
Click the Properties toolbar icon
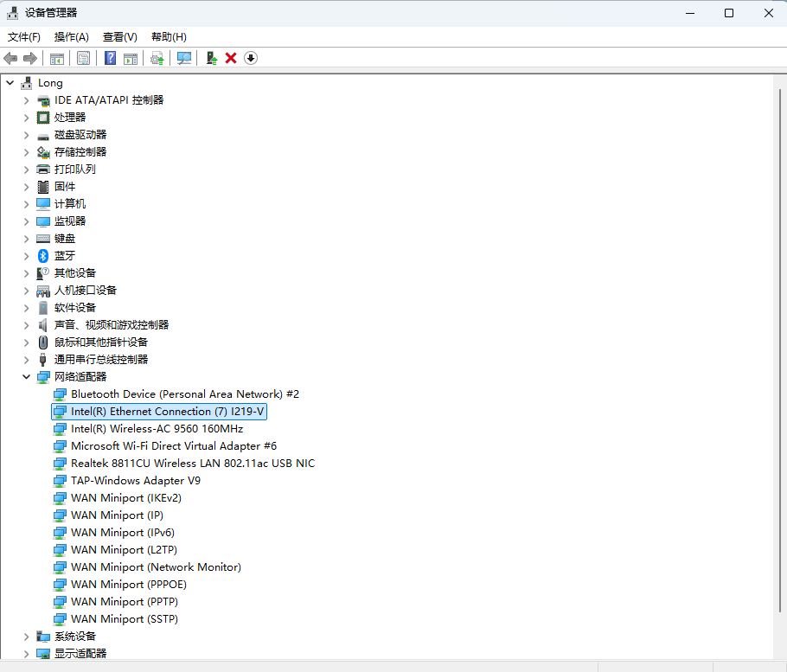83,58
